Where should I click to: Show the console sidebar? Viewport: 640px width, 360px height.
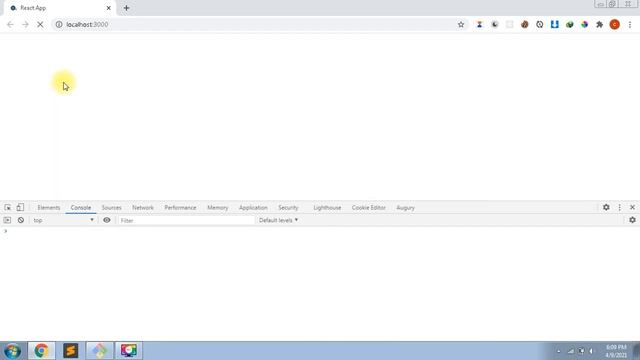coord(7,220)
